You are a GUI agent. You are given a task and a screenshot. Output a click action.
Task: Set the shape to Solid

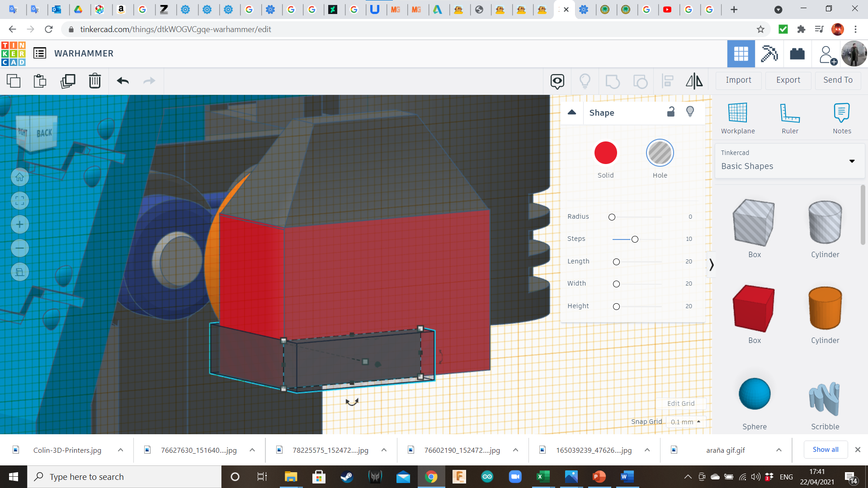pos(605,153)
